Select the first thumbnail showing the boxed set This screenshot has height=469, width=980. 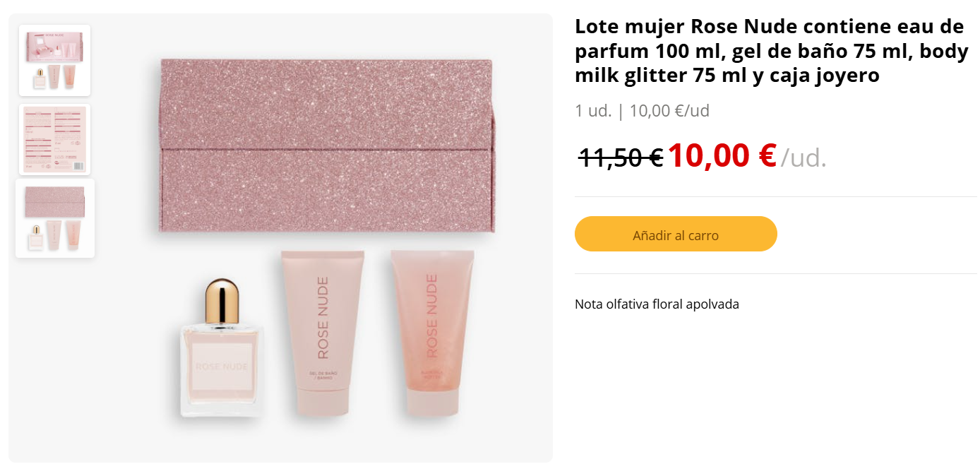click(54, 60)
